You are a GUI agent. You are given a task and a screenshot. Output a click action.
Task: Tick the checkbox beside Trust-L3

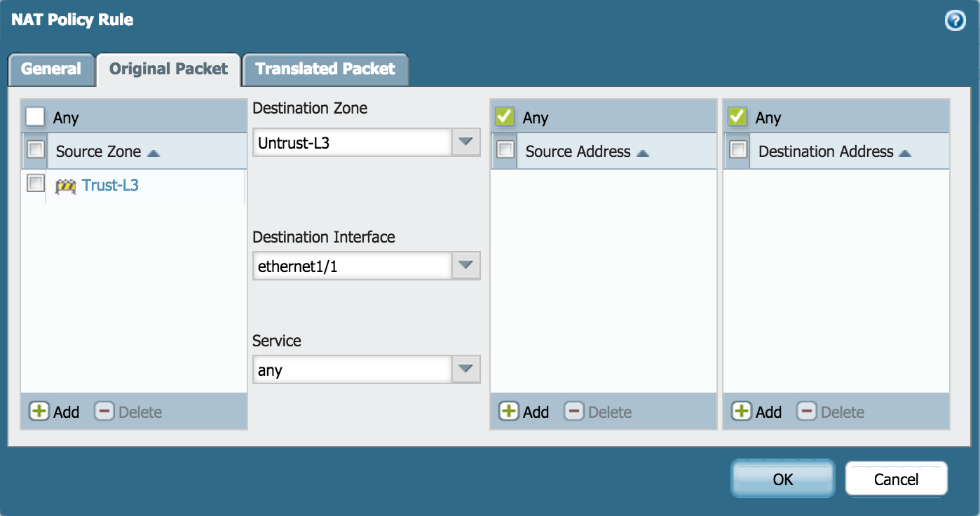click(x=35, y=184)
